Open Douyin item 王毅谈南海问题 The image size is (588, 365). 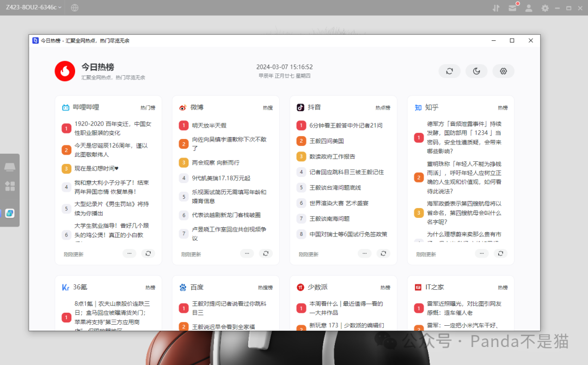tap(329, 218)
